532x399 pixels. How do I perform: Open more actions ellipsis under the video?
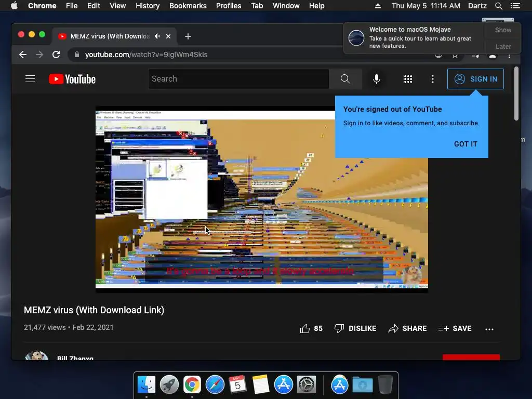coord(489,329)
